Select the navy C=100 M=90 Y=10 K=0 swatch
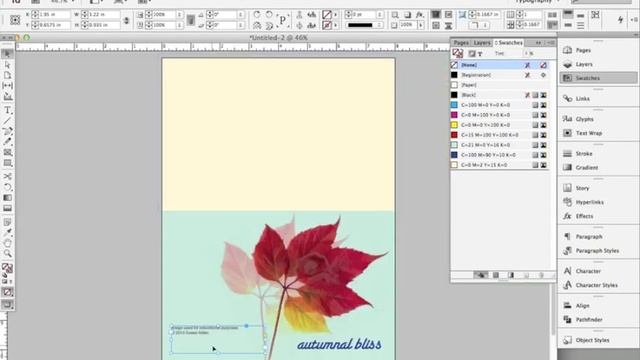 pyautogui.click(x=500, y=155)
